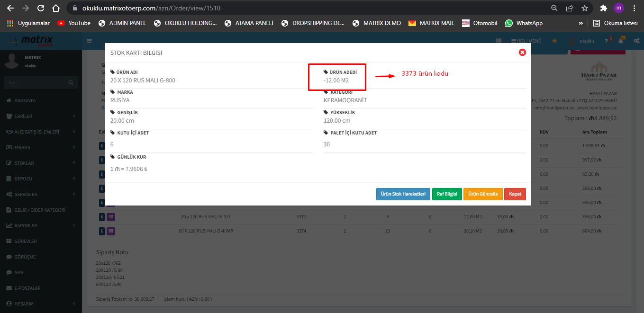This screenshot has height=313, width=644.
Task: Open the WhatsApp bookmark
Action: [524, 23]
